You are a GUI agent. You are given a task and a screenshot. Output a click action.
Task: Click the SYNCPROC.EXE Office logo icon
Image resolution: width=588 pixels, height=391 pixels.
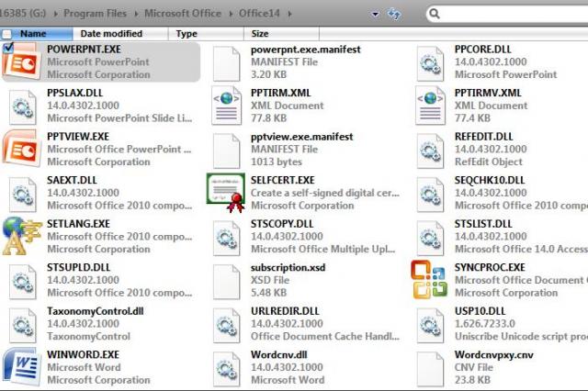click(x=429, y=280)
